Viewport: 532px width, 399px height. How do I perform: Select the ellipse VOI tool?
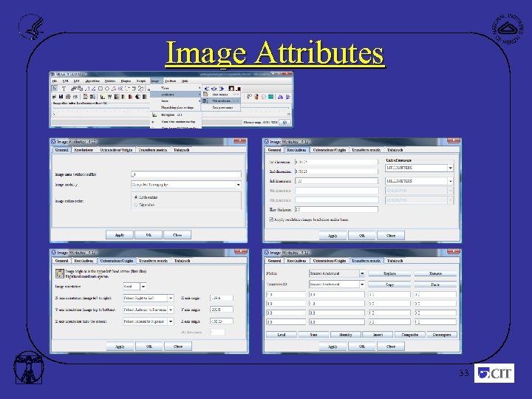(x=107, y=89)
